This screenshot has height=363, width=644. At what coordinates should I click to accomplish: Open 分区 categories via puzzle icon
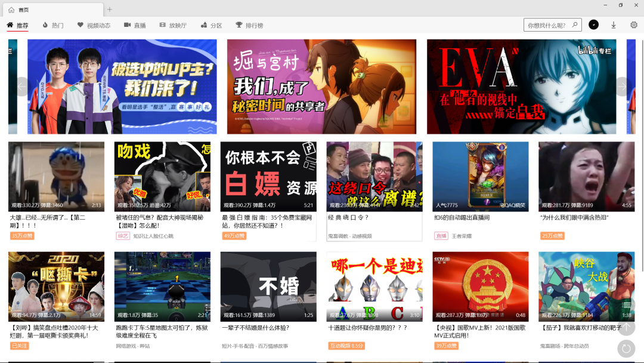(x=203, y=25)
